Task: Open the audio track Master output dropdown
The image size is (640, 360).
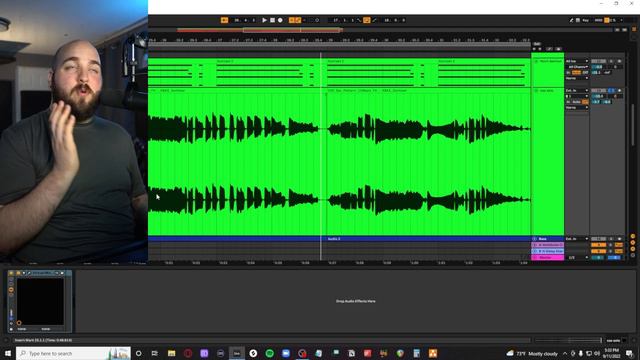Action: coord(577,108)
